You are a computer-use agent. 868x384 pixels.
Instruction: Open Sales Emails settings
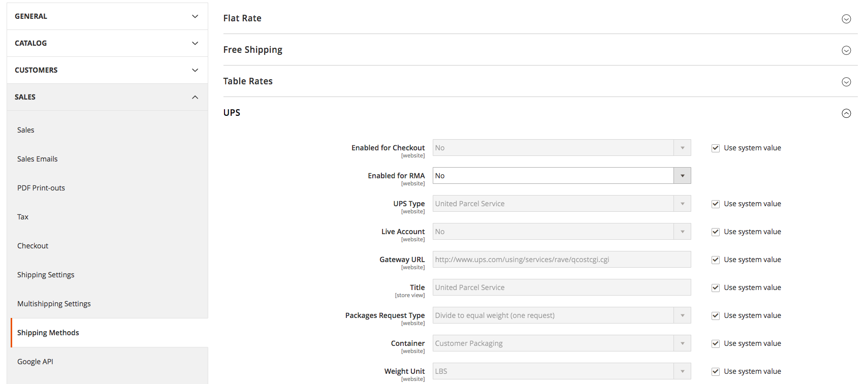pyautogui.click(x=38, y=159)
